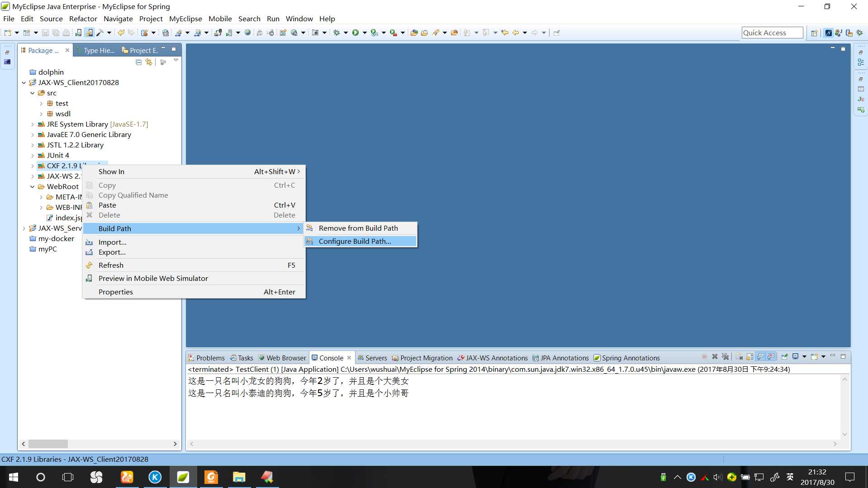Switch to the Debug perspective icon

pos(859,33)
